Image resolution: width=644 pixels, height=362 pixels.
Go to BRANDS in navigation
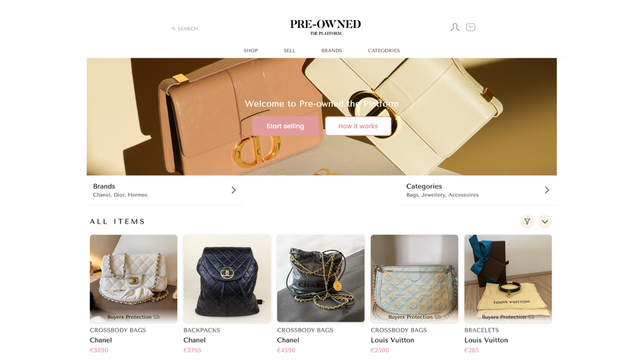[x=331, y=50]
